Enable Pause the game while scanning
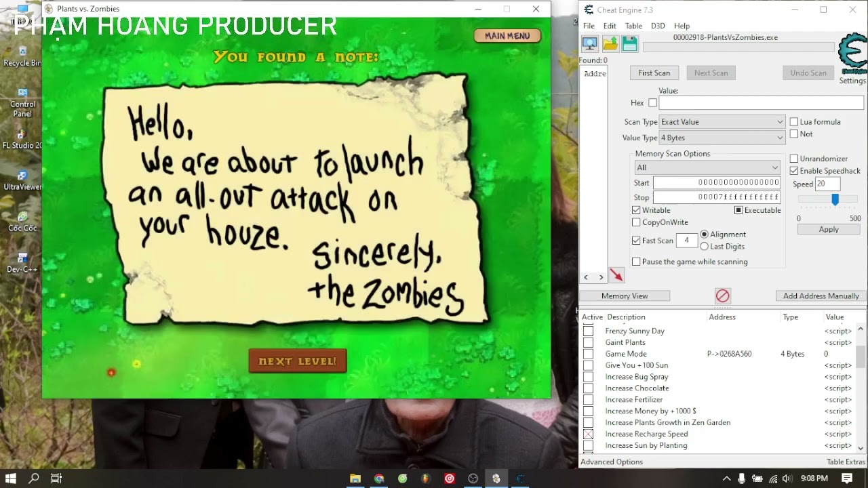Screen dimensions: 868x488 636,262
